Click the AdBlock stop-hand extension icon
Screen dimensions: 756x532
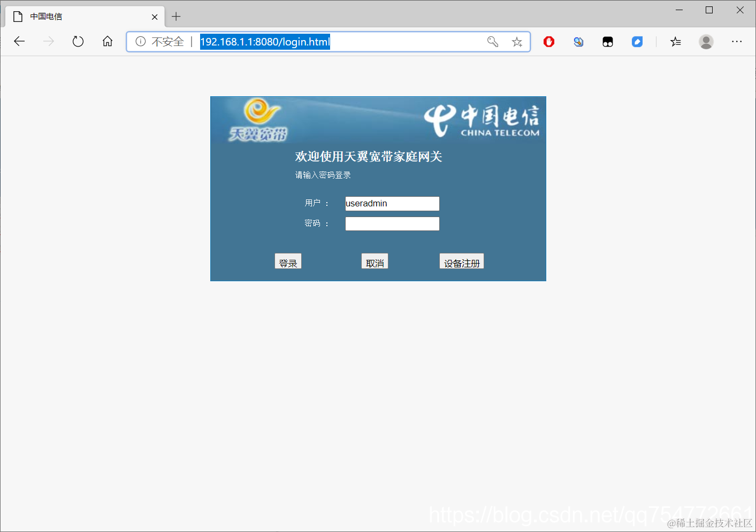[548, 41]
